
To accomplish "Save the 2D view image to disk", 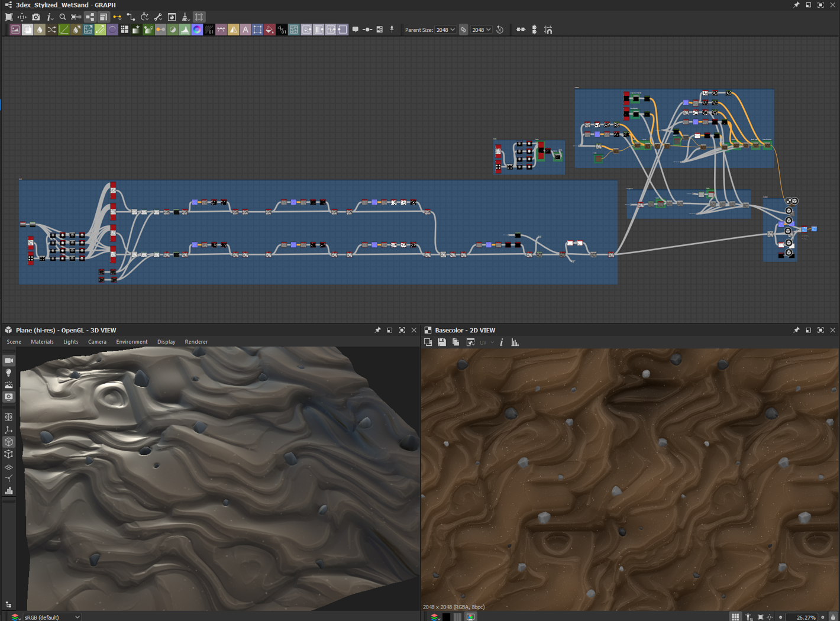I will click(x=442, y=342).
